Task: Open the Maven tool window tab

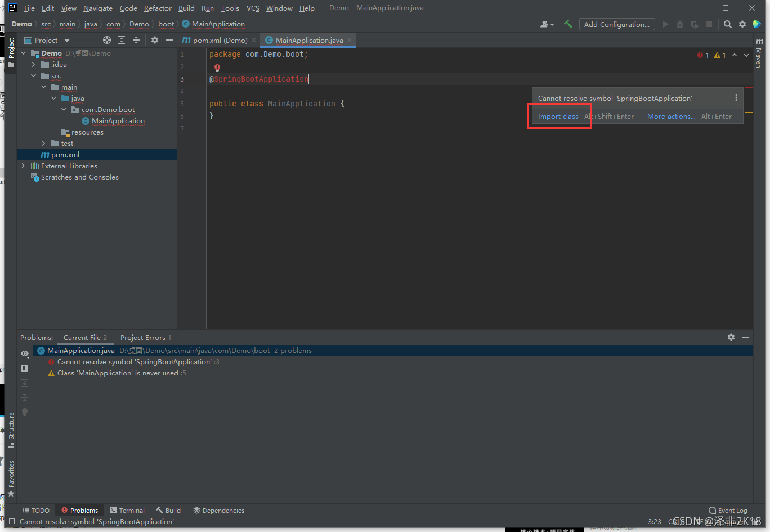Action: coord(759,54)
